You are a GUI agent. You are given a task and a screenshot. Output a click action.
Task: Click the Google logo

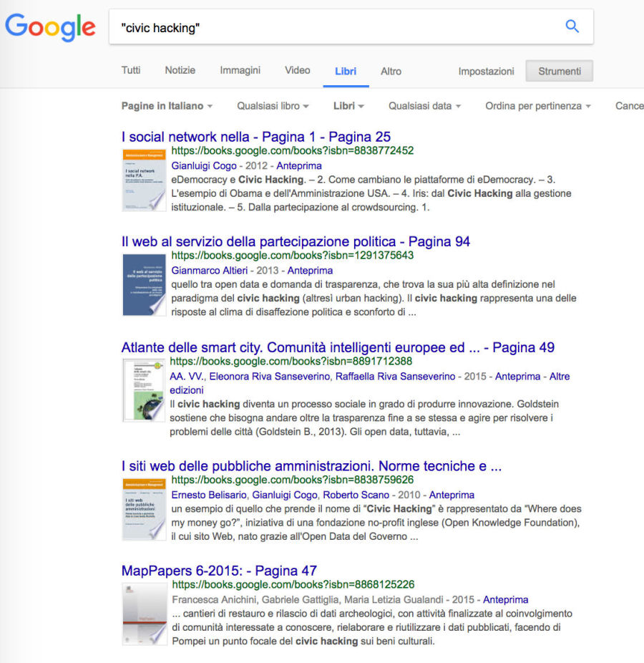tap(50, 27)
